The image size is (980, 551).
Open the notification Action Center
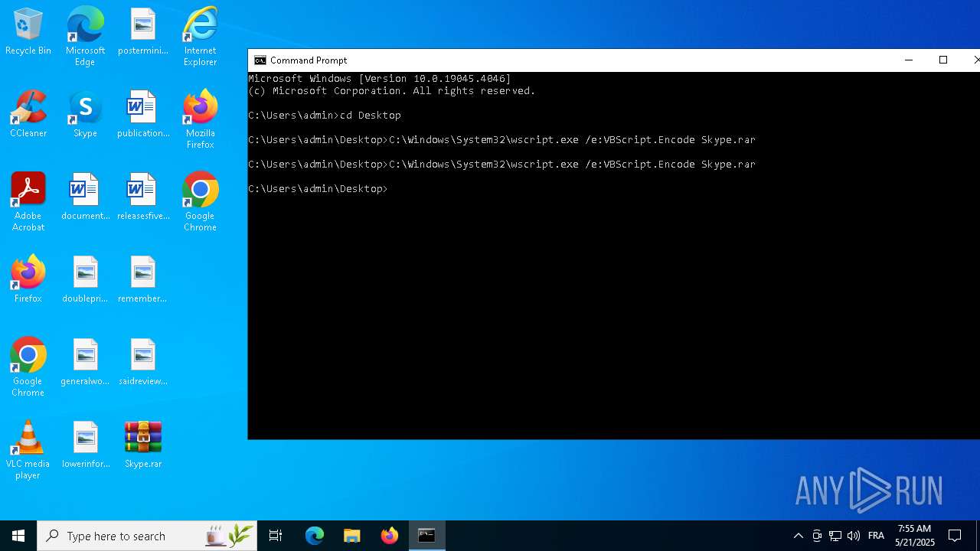coord(955,536)
